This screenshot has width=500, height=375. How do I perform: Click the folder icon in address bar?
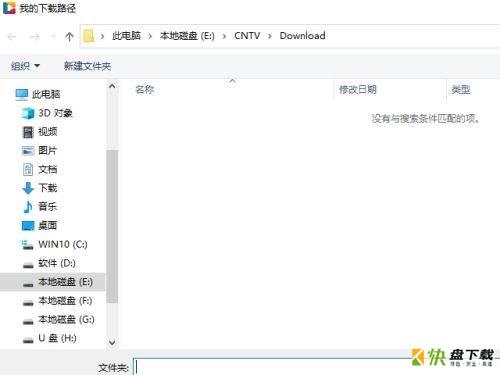pyautogui.click(x=89, y=36)
